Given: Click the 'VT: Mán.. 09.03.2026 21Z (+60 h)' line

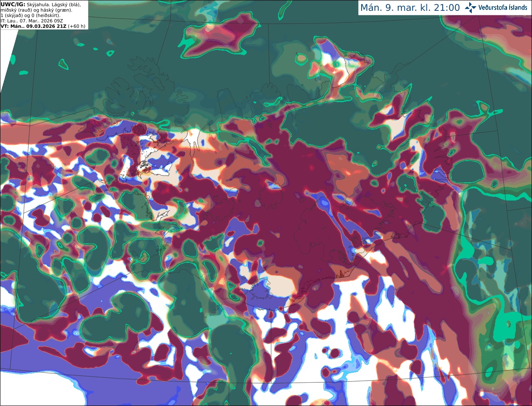Looking at the screenshot, I should [x=43, y=26].
